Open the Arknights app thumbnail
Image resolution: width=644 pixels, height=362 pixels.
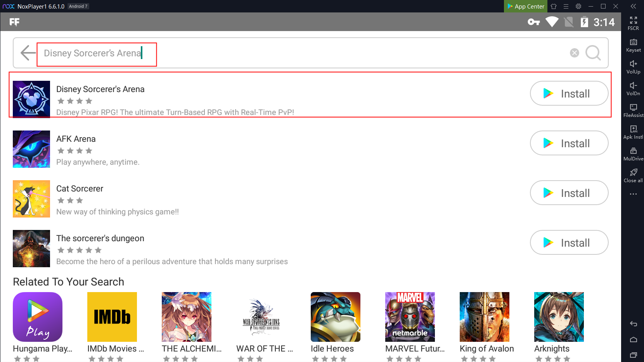559,317
